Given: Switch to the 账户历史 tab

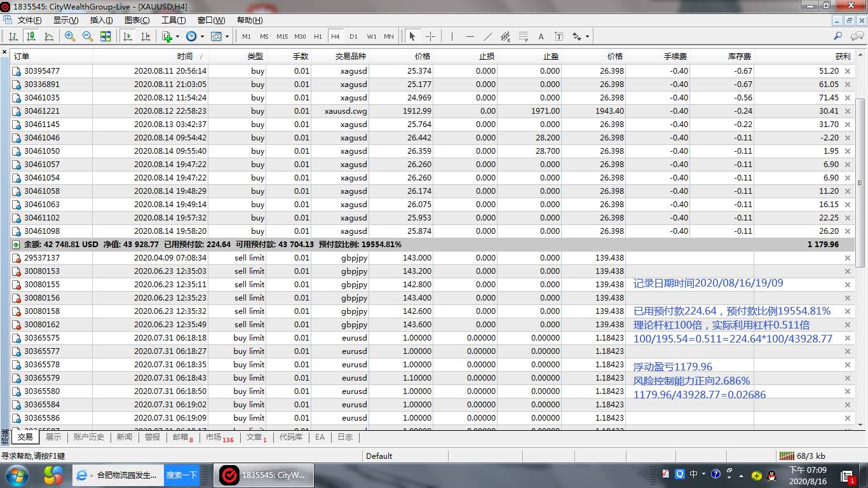Looking at the screenshot, I should pyautogui.click(x=89, y=437).
